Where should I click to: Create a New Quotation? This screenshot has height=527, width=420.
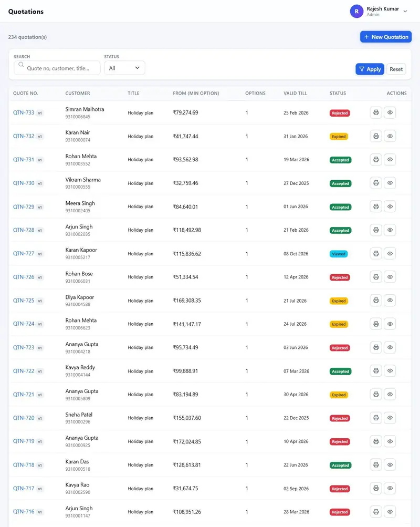[386, 37]
